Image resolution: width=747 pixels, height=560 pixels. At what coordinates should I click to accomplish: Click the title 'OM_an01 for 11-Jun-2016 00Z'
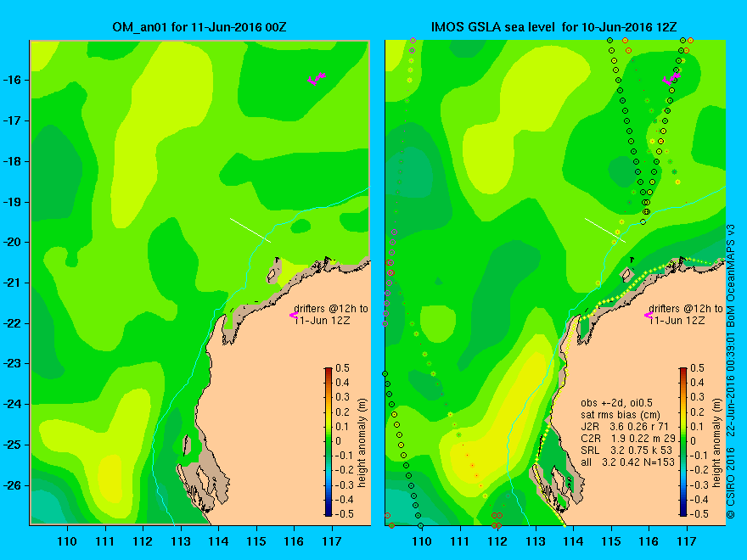point(199,27)
